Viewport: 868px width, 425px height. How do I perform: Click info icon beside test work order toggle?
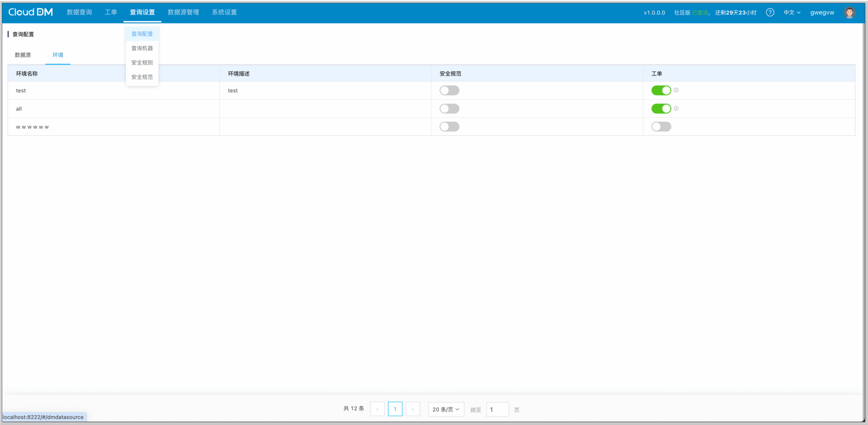click(676, 90)
